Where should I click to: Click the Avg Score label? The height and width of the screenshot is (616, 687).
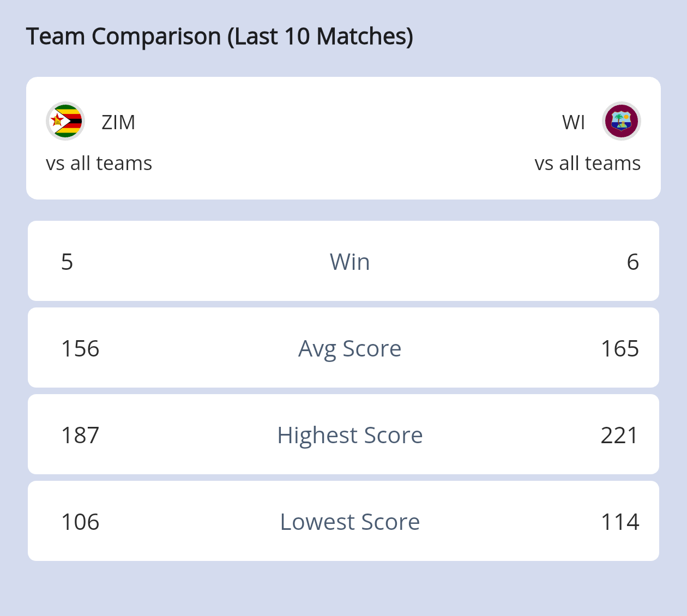click(349, 348)
